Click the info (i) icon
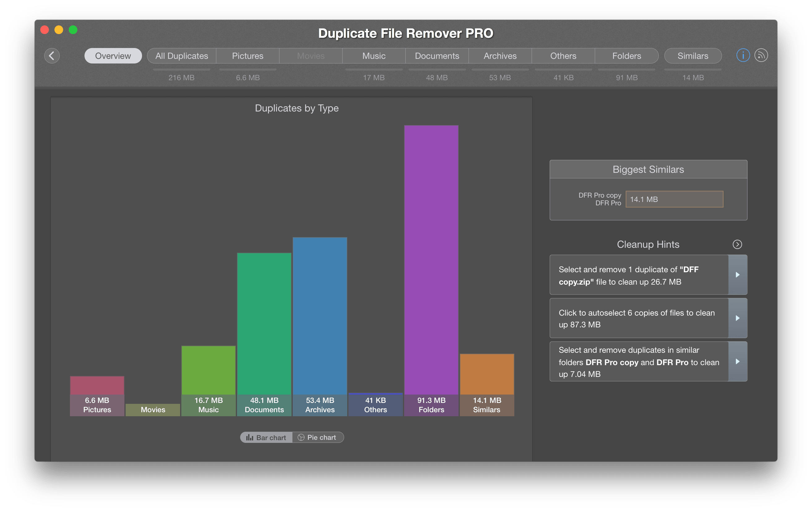Image resolution: width=812 pixels, height=511 pixels. (x=743, y=55)
